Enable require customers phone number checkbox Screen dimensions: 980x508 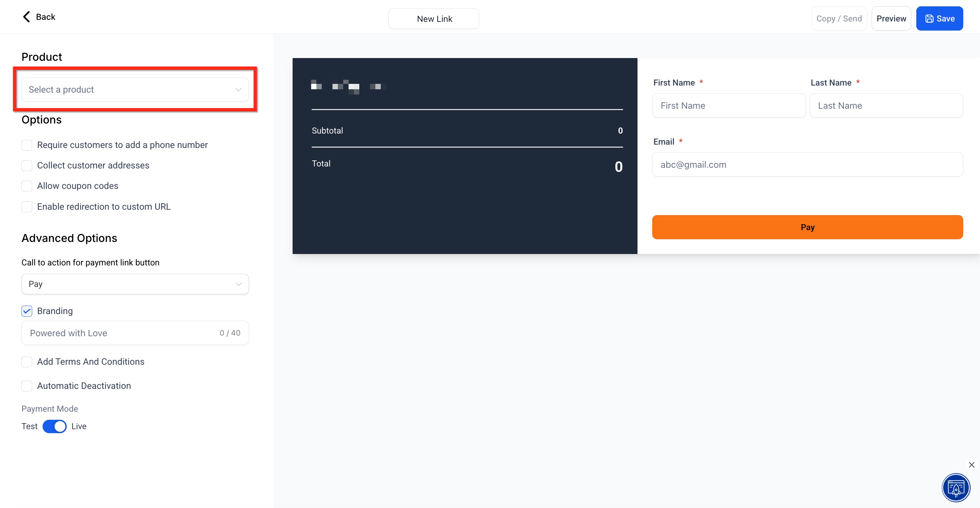coord(26,145)
